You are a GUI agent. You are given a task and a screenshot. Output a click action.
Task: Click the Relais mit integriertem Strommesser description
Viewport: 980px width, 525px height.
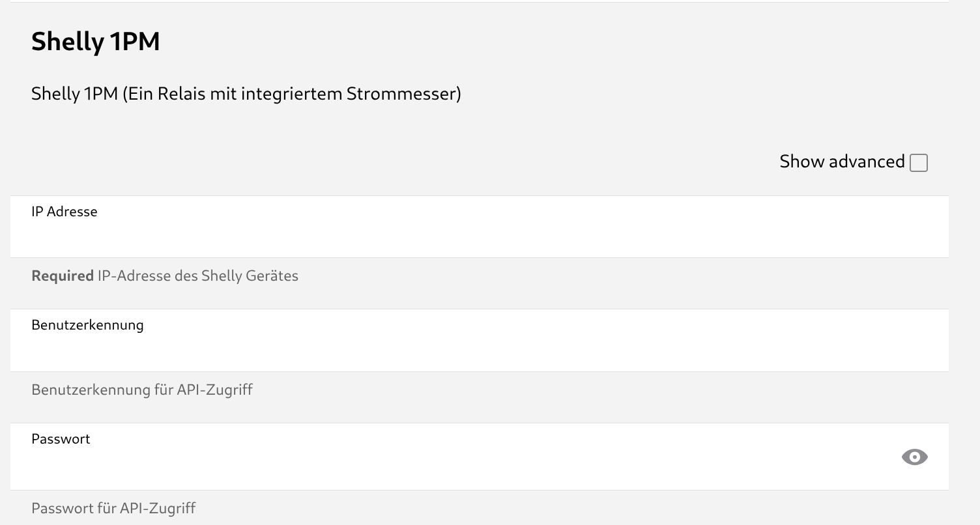246,94
